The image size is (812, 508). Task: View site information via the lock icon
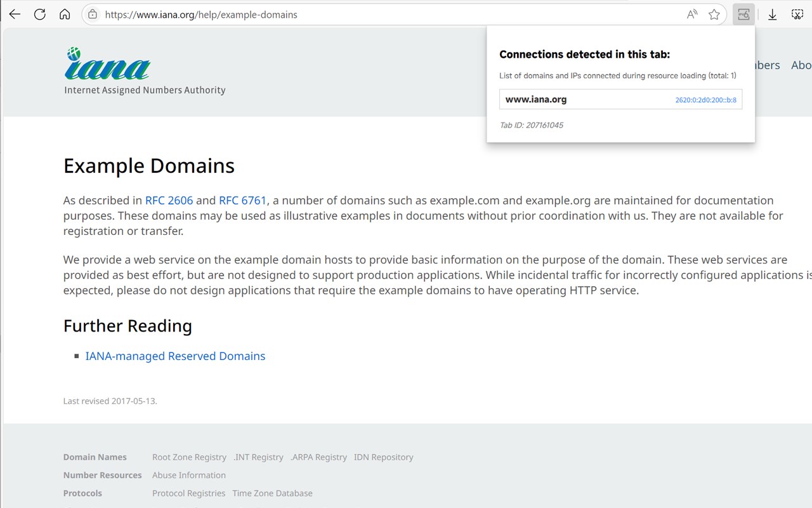(93, 15)
